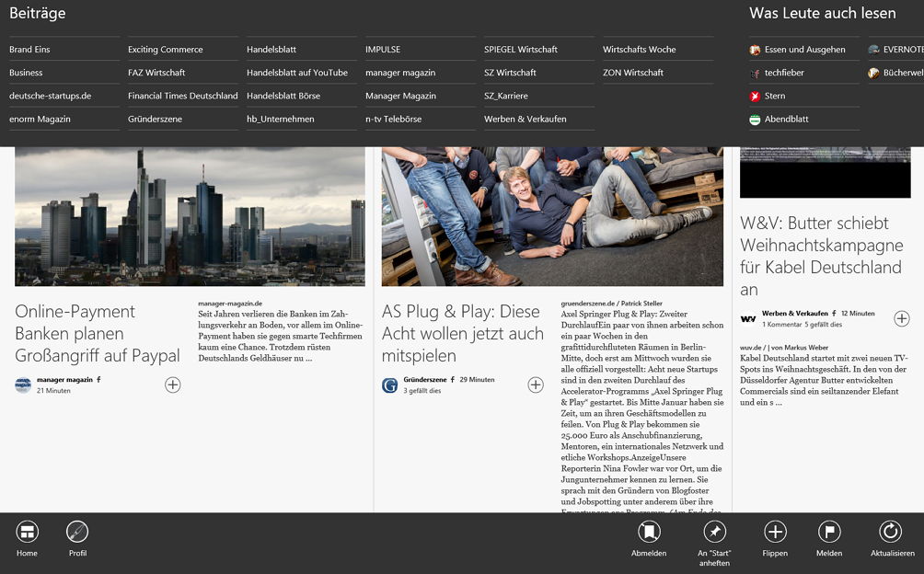Open FAZ Wirtschaft source
This screenshot has height=574, width=924.
[156, 73]
